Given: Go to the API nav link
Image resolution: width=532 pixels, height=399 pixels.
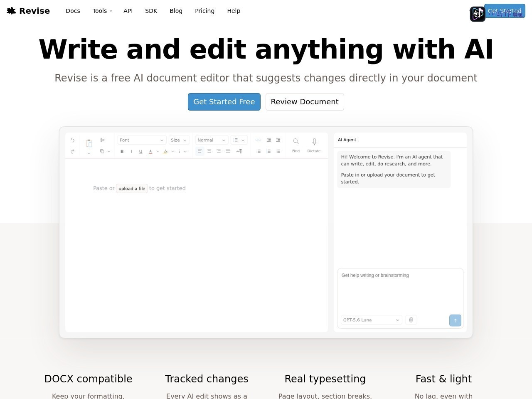Looking at the screenshot, I should (x=128, y=11).
